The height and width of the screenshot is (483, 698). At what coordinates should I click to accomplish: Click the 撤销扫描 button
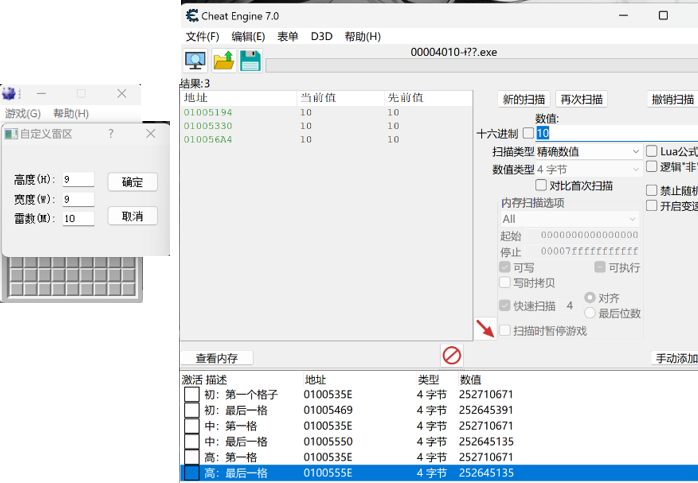coord(673,99)
